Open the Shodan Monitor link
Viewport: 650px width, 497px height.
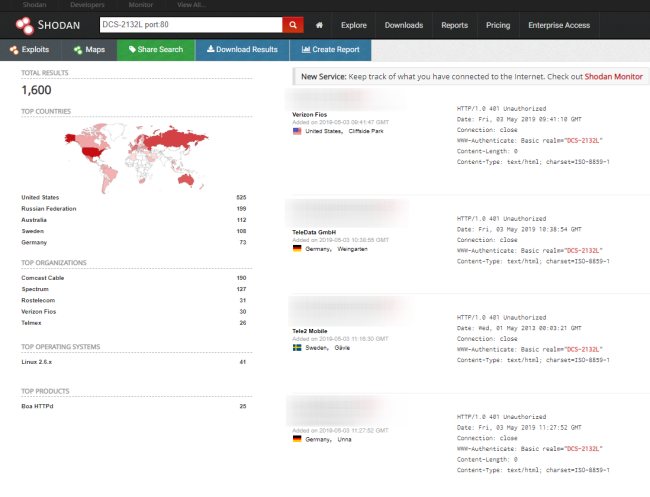(x=614, y=77)
